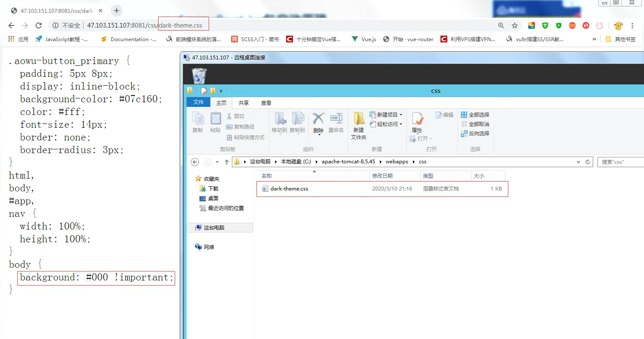Bookmark this page with the star icon
This screenshot has width=644, height=339.
[x=515, y=25]
